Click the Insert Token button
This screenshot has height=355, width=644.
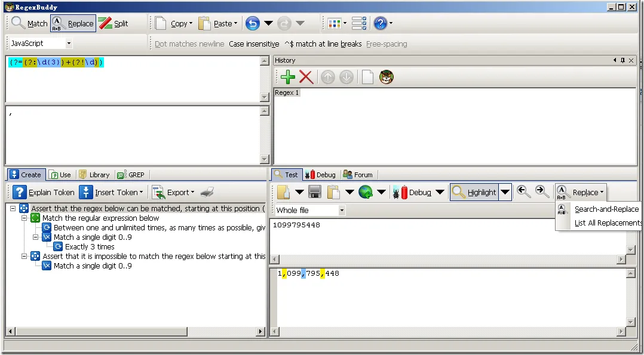[111, 192]
